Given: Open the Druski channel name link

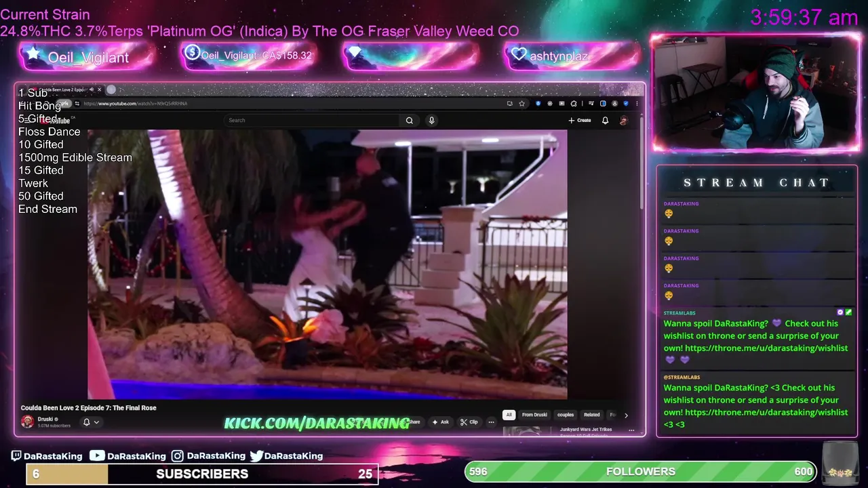Looking at the screenshot, I should coord(45,419).
